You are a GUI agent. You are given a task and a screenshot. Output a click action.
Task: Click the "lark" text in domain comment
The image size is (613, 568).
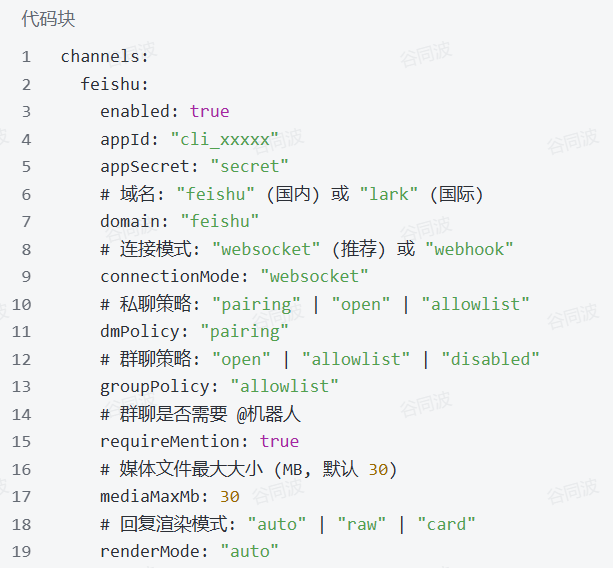pyautogui.click(x=389, y=194)
